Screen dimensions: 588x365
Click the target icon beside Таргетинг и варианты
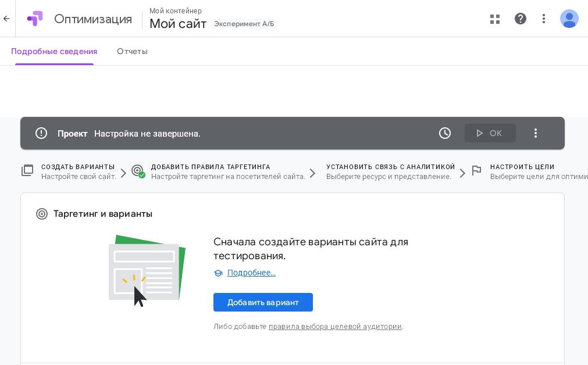point(42,214)
